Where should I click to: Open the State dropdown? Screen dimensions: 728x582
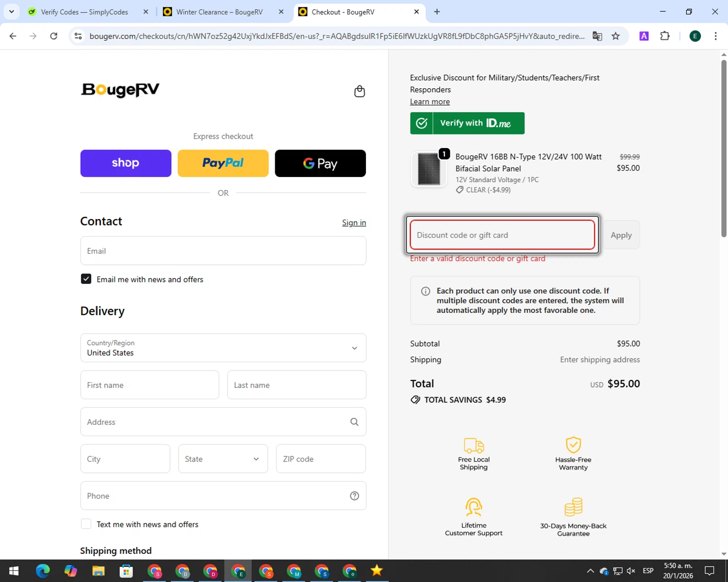click(223, 459)
